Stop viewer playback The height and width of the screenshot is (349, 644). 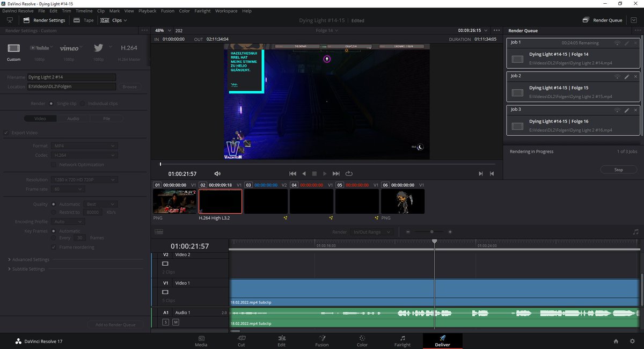pyautogui.click(x=314, y=173)
